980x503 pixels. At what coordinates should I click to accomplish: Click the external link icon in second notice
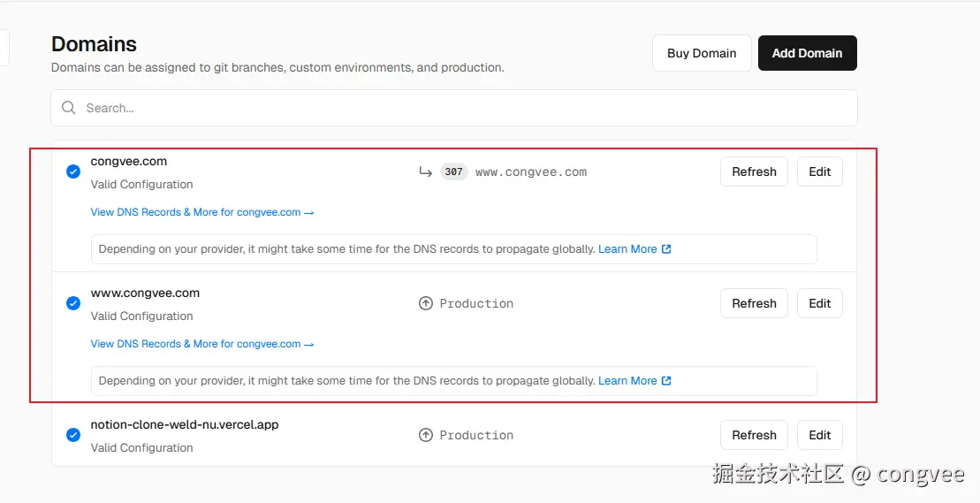coord(666,381)
